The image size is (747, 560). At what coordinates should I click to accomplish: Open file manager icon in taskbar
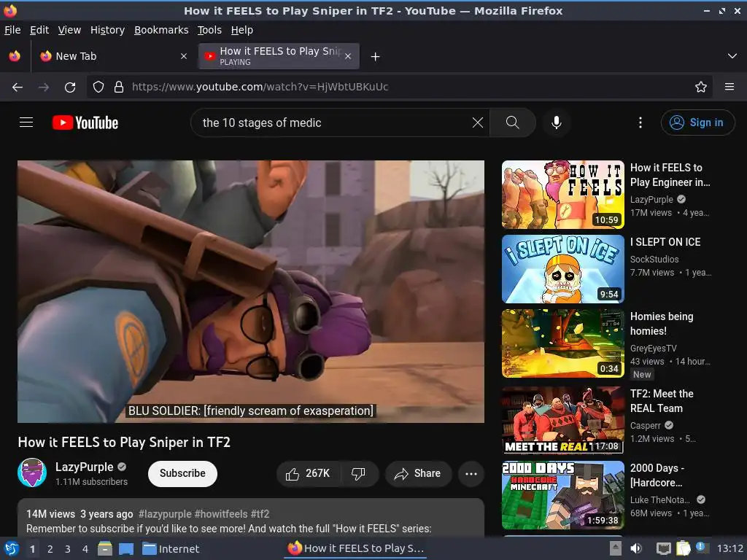105,548
